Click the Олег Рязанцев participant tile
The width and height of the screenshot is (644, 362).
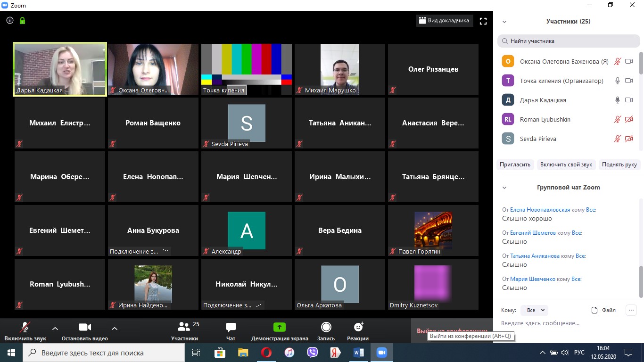point(433,69)
